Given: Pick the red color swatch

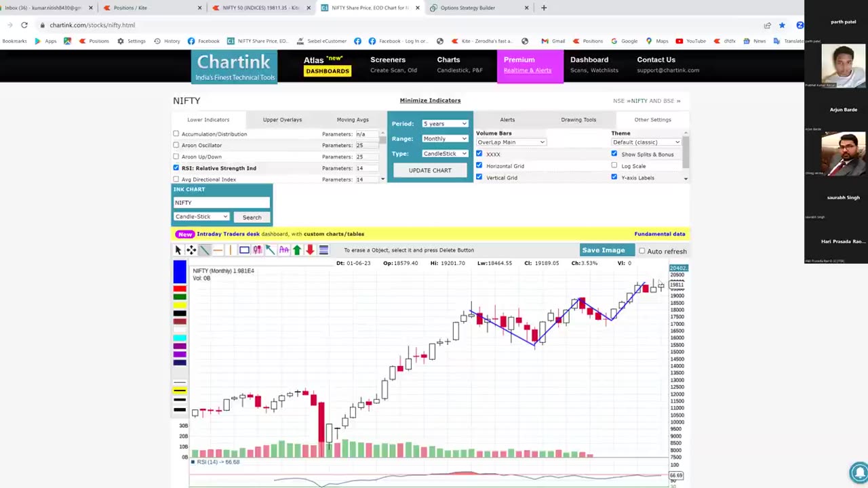Looking at the screenshot, I should (x=179, y=289).
